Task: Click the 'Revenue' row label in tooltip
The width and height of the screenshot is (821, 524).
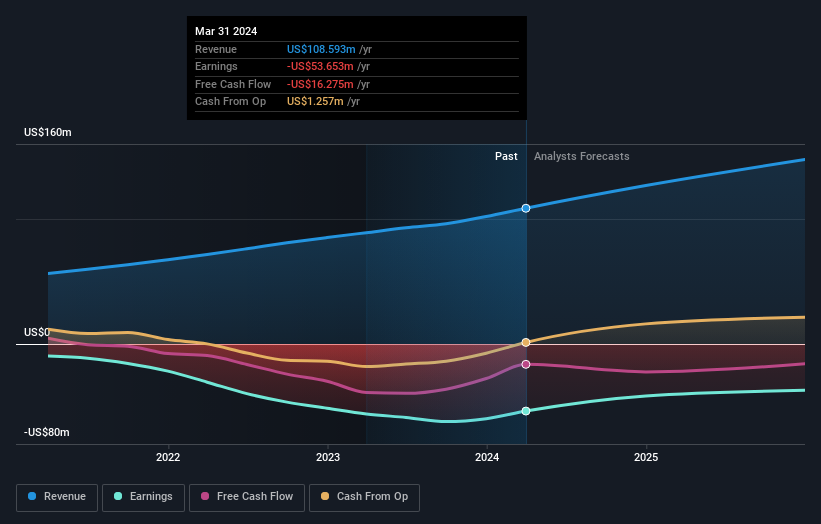Action: [x=216, y=49]
